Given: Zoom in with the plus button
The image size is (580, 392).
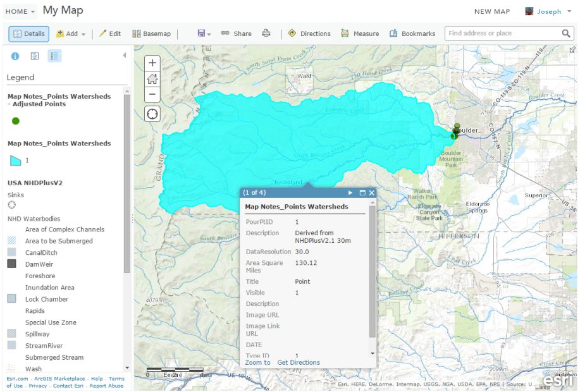Looking at the screenshot, I should [x=152, y=63].
